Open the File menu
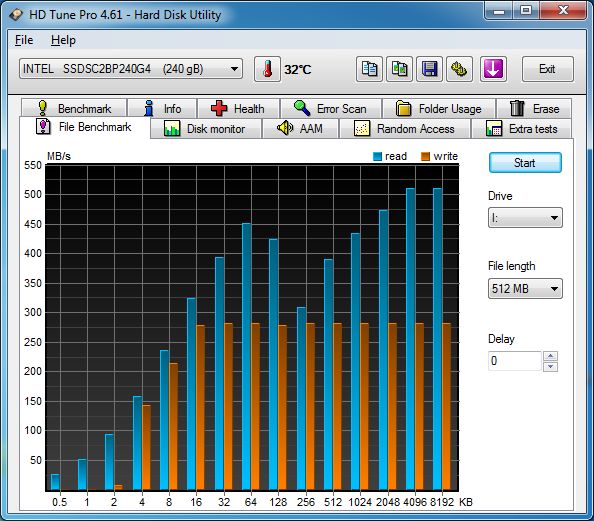594x521 pixels. coord(24,40)
